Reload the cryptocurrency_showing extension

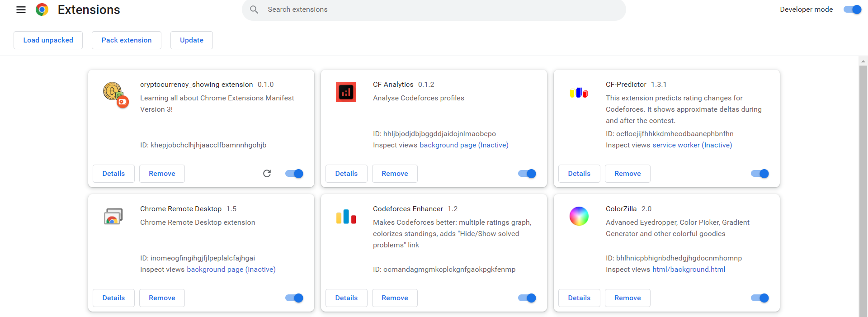(x=267, y=174)
